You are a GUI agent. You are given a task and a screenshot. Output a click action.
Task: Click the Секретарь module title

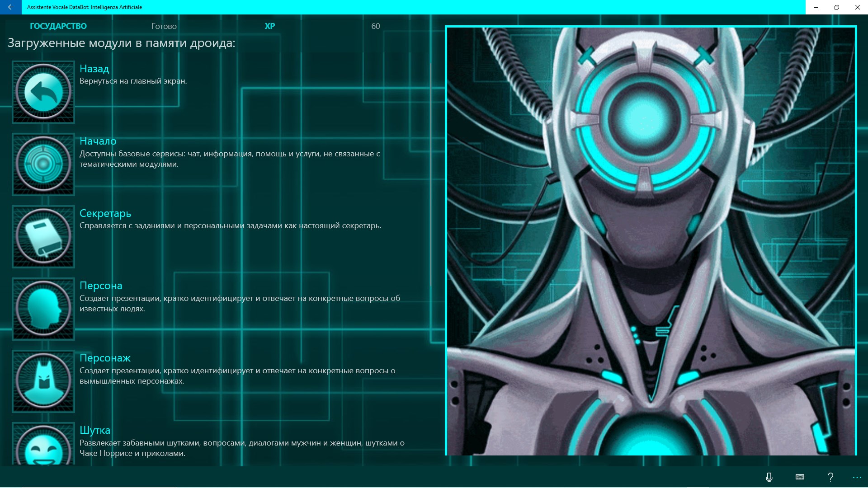[105, 213]
